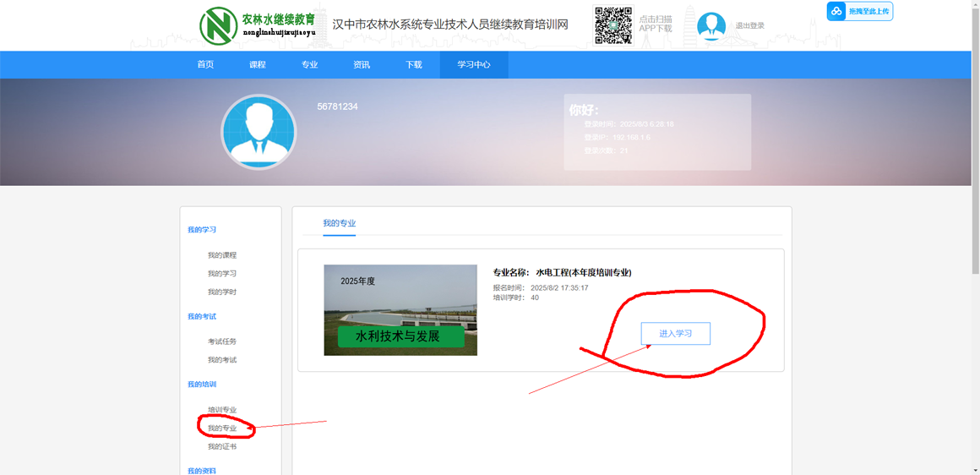Open 考试任务 in the sidebar
980x475 pixels.
pyautogui.click(x=222, y=341)
